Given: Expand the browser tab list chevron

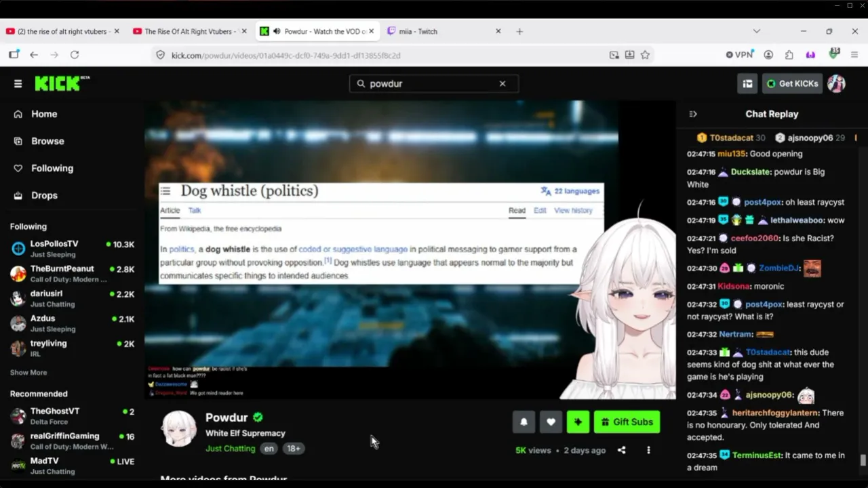Looking at the screenshot, I should click(x=757, y=31).
